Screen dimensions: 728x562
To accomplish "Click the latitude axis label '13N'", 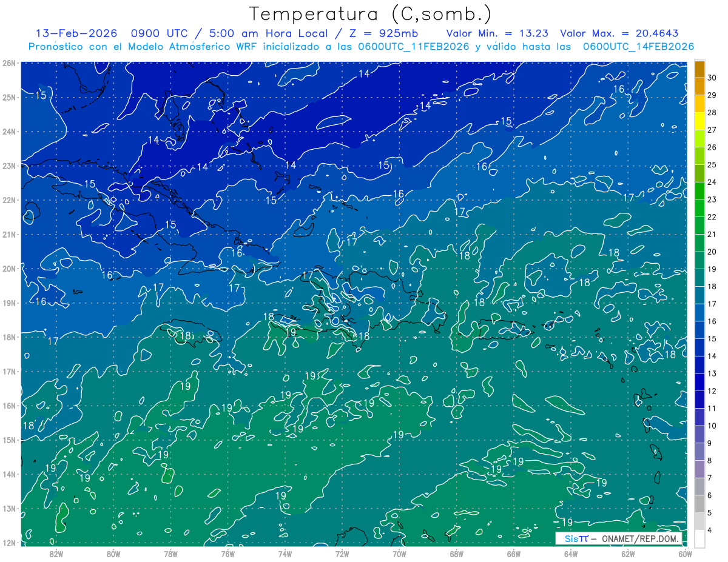I will click(9, 508).
